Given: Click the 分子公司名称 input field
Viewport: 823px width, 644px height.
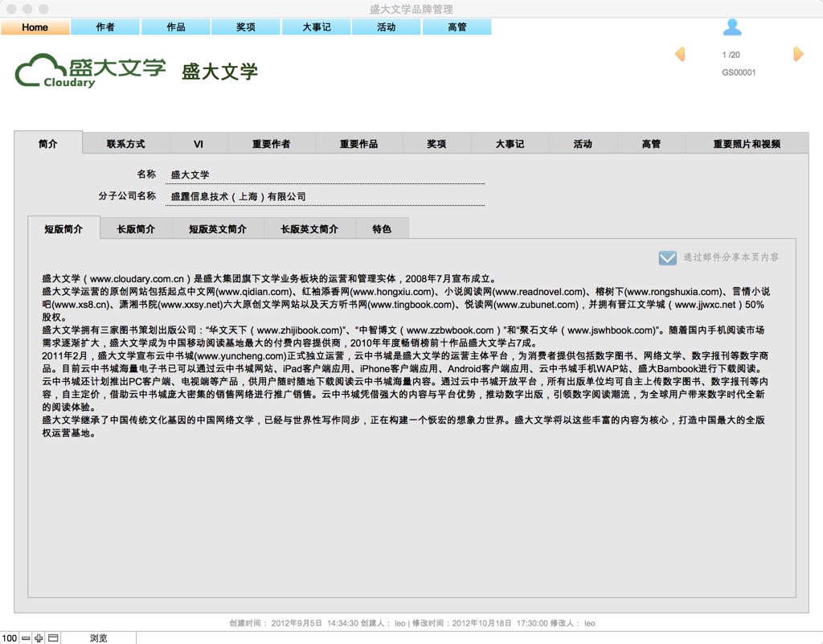Looking at the screenshot, I should click(x=325, y=196).
